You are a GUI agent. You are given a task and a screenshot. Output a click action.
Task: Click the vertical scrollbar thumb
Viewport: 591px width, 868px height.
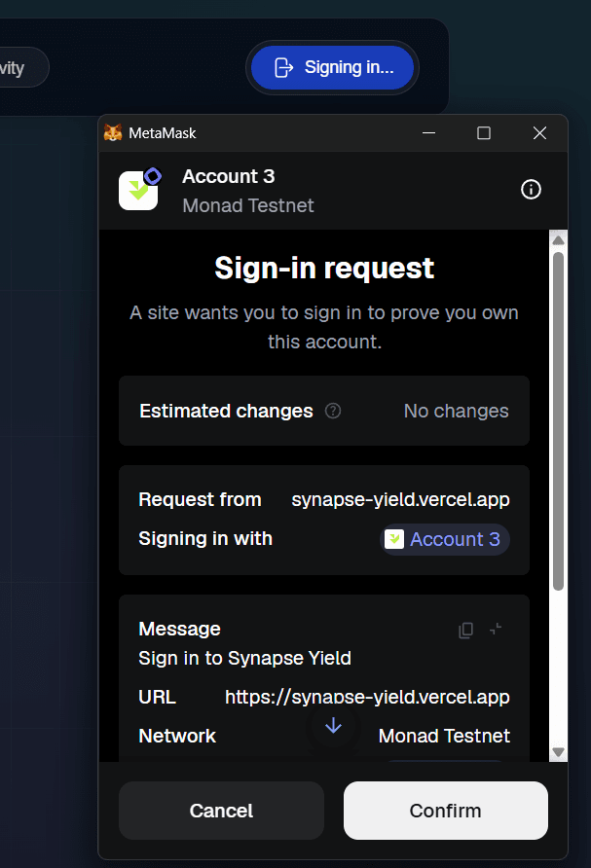(x=558, y=418)
